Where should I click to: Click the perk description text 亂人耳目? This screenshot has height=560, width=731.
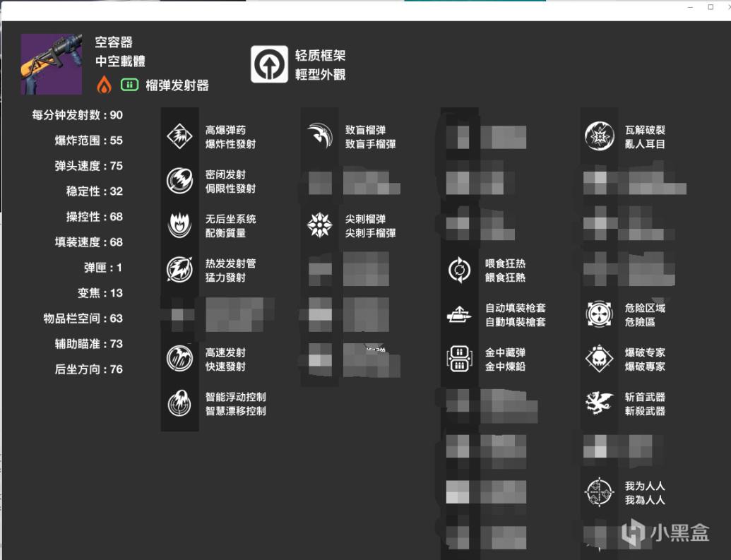click(x=646, y=144)
